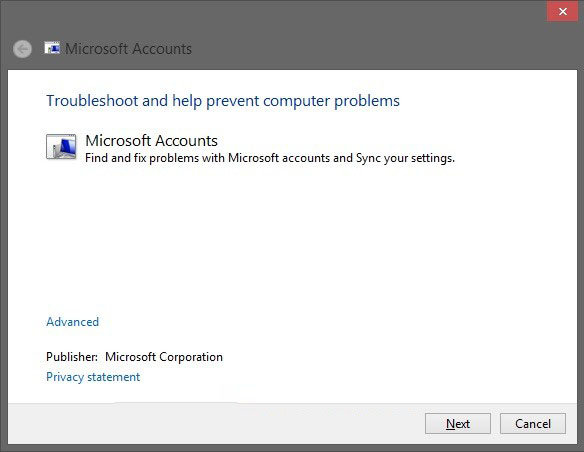This screenshot has width=584, height=452.
Task: Click the Microsoft Accounts title bar icon
Action: [x=52, y=48]
